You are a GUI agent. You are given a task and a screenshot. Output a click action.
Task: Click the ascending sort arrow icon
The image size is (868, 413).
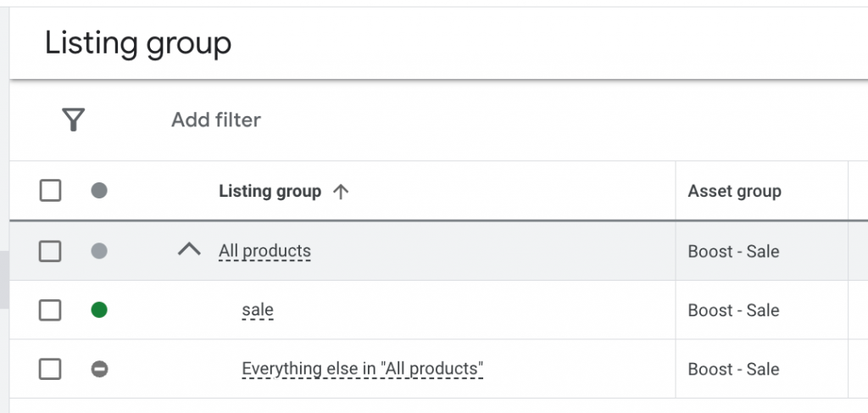click(x=341, y=192)
